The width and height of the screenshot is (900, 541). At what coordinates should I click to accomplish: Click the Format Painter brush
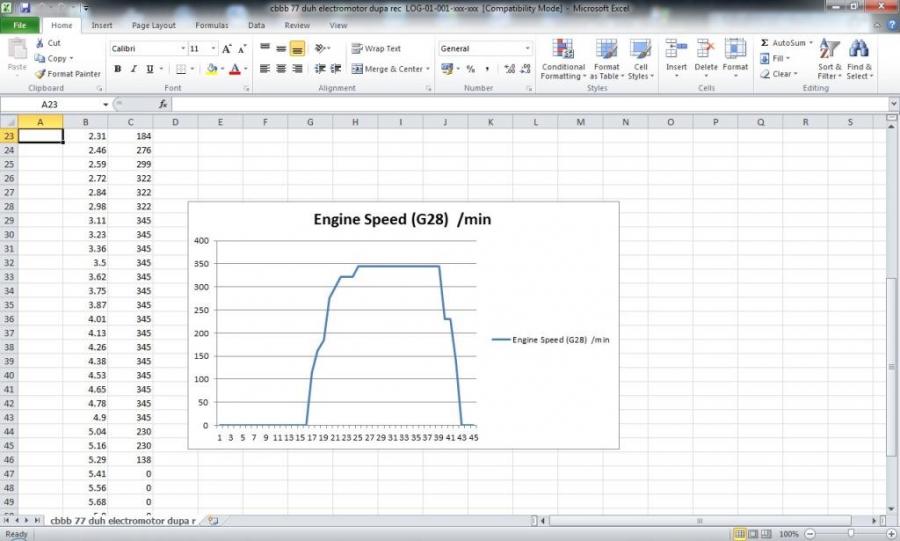click(x=40, y=74)
